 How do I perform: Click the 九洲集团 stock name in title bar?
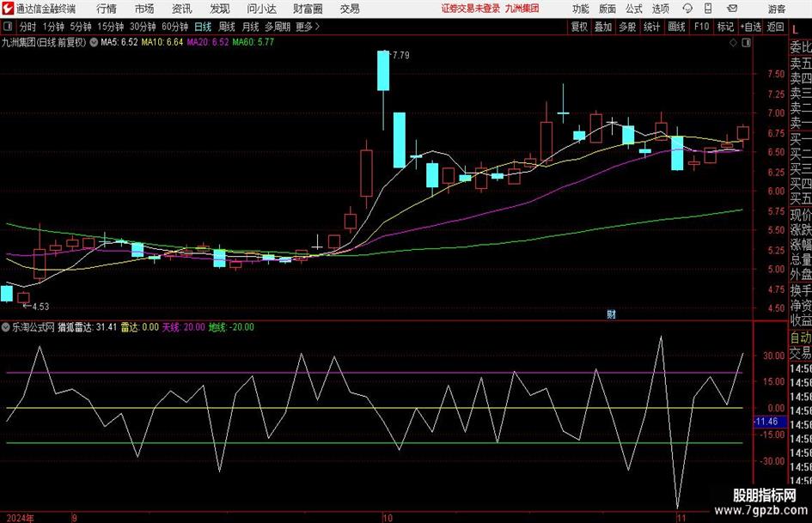(x=522, y=9)
